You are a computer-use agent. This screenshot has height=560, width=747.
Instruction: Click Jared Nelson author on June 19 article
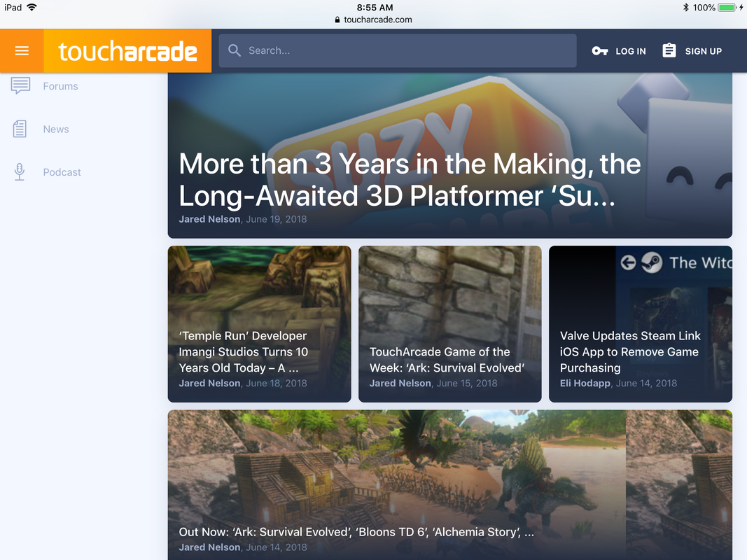pos(209,219)
